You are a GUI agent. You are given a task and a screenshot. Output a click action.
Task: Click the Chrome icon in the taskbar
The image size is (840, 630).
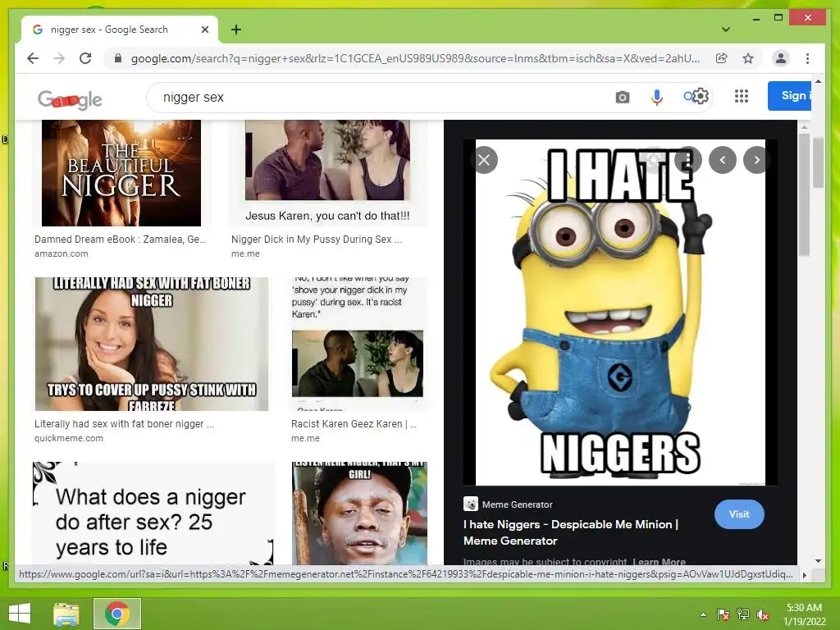pos(117,614)
